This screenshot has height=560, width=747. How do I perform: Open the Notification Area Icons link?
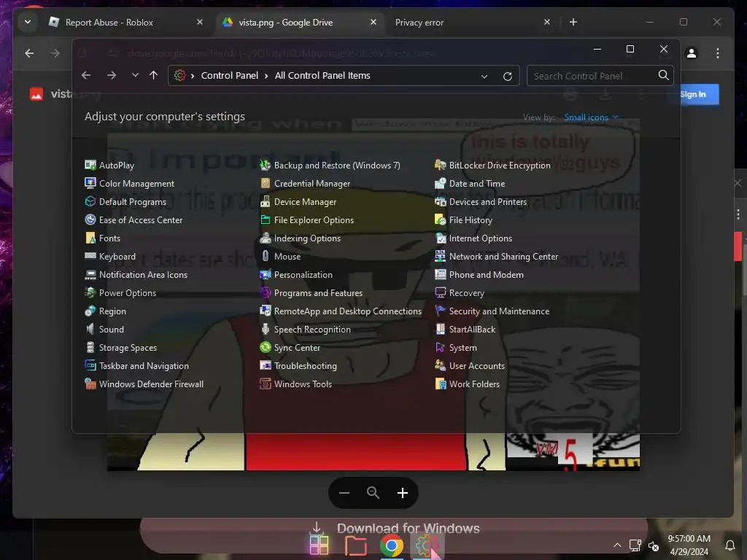point(144,275)
